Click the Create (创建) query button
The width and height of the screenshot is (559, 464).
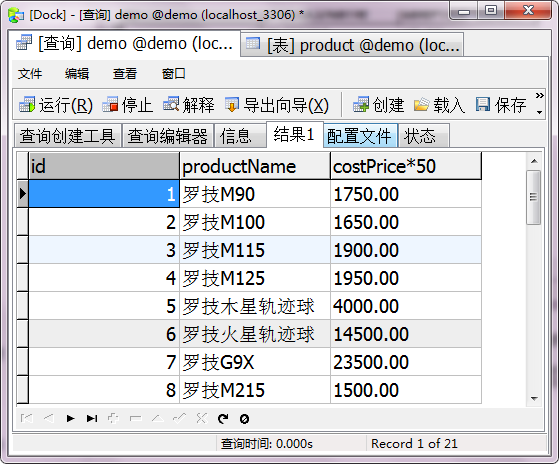click(x=378, y=105)
